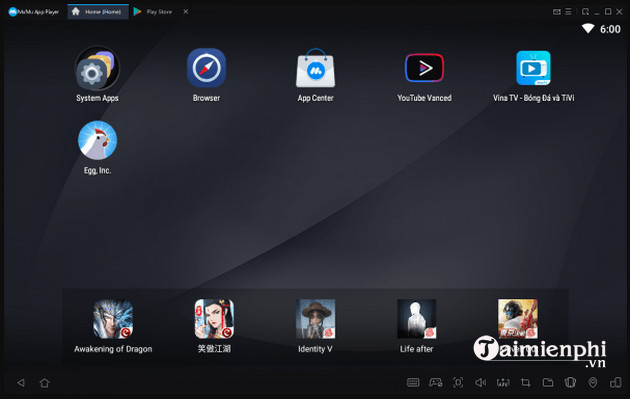
Task: Launch the 笑傲江湖 game
Action: 214,319
